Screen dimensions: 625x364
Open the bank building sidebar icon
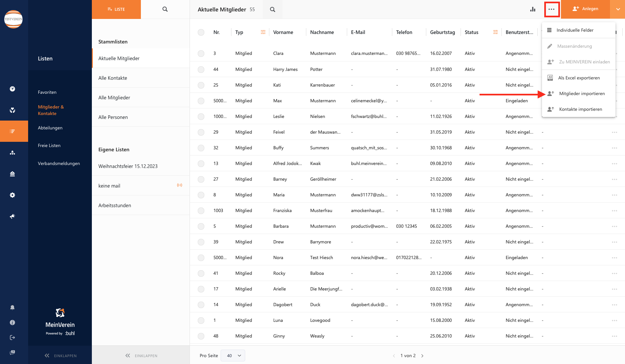[12, 174]
